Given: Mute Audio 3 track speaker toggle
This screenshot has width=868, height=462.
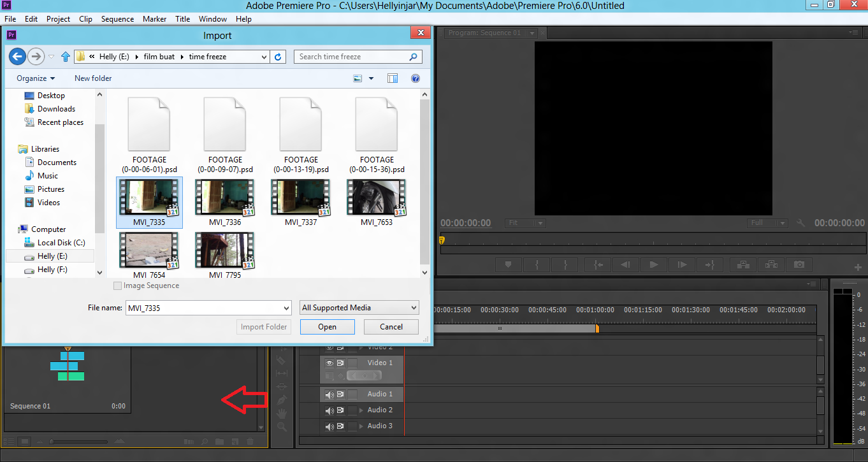Looking at the screenshot, I should click(329, 426).
